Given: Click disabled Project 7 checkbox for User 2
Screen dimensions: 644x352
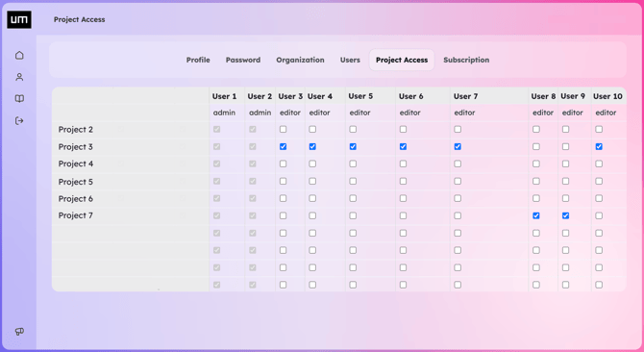Looking at the screenshot, I should coord(253,215).
